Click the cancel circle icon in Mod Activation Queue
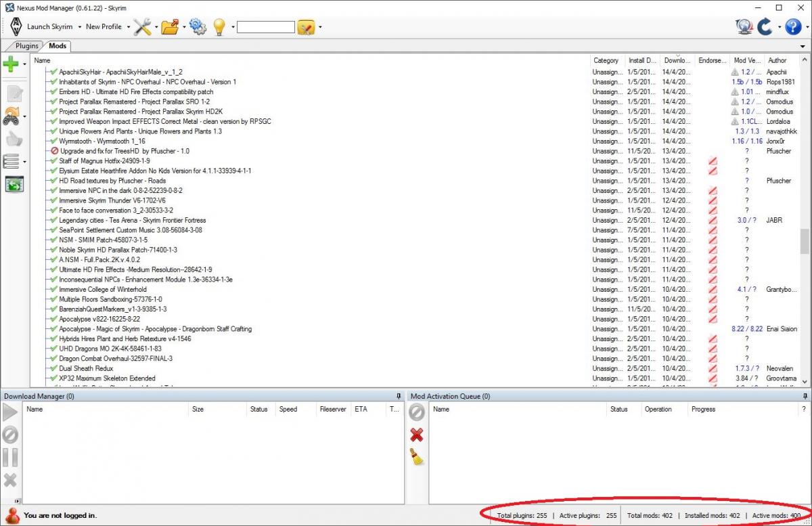This screenshot has height=526, width=812. pyautogui.click(x=417, y=412)
